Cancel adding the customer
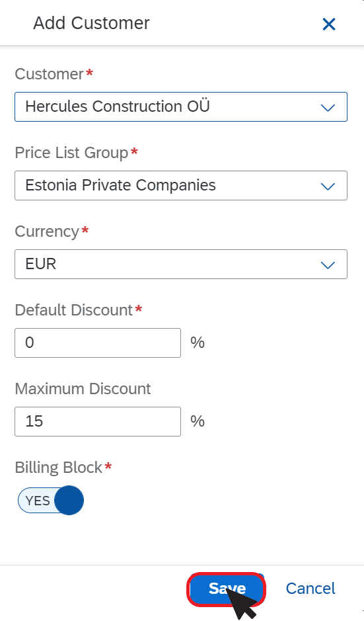 click(310, 589)
